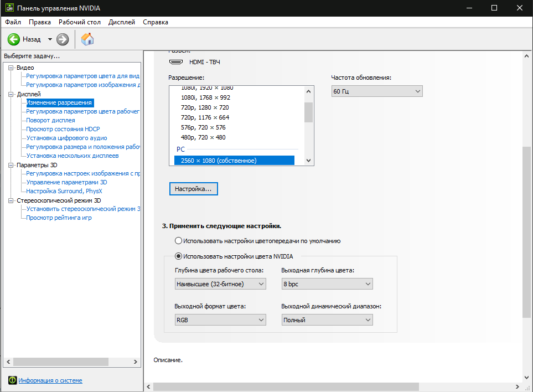The height and width of the screenshot is (392, 533).
Task: Open Просмотр состояния HDCP
Action: coord(63,129)
